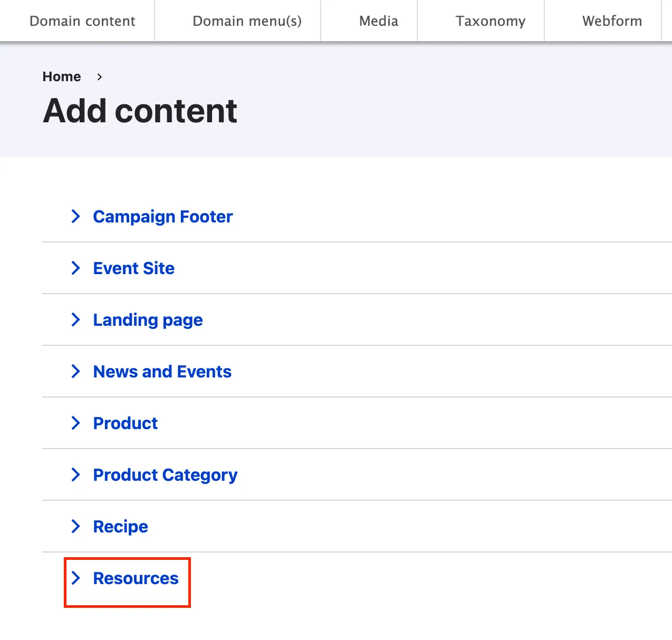Click the arrow icon beside Product

point(76,423)
